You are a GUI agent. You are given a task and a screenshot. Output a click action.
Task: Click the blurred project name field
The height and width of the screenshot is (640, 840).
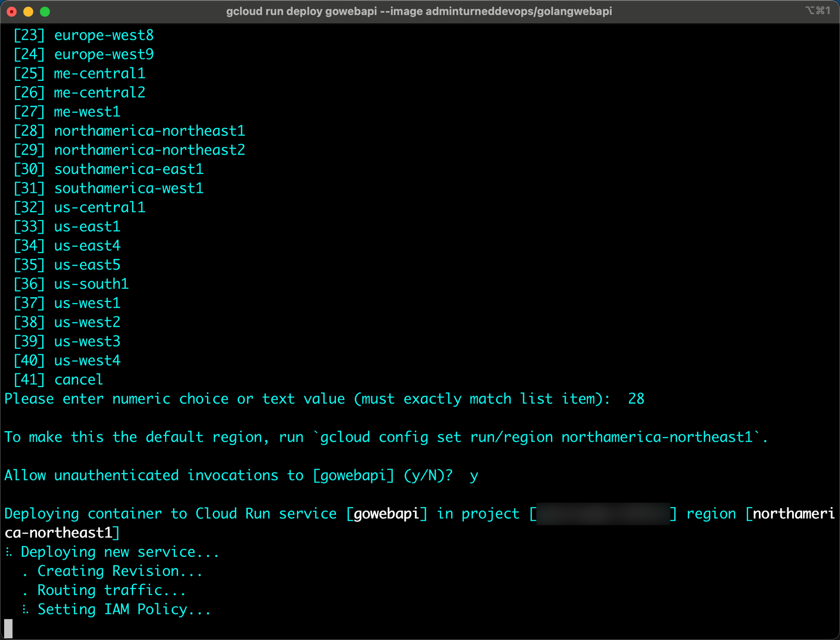click(603, 514)
